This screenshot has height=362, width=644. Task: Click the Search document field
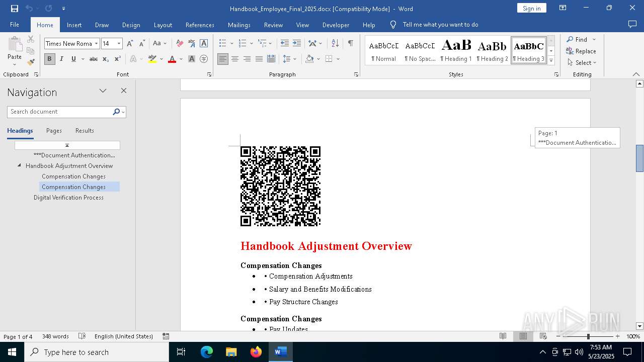[x=59, y=112]
